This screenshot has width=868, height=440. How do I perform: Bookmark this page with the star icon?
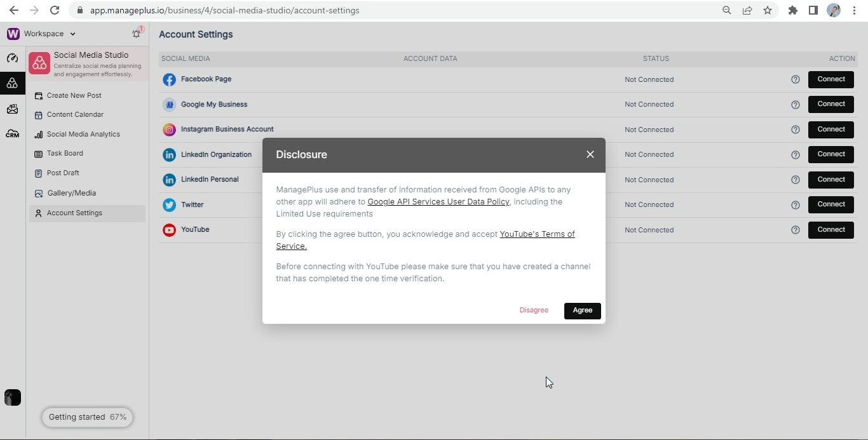coord(768,10)
